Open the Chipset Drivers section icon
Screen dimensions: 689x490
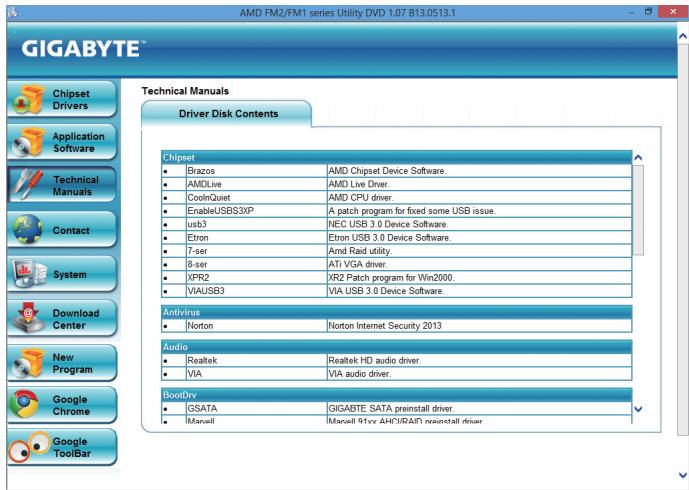coord(29,99)
